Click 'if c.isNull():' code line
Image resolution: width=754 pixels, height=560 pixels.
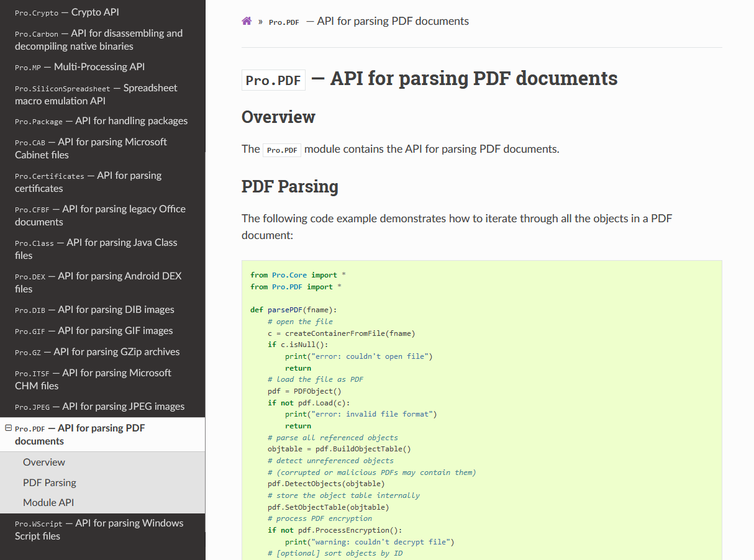pyautogui.click(x=298, y=345)
